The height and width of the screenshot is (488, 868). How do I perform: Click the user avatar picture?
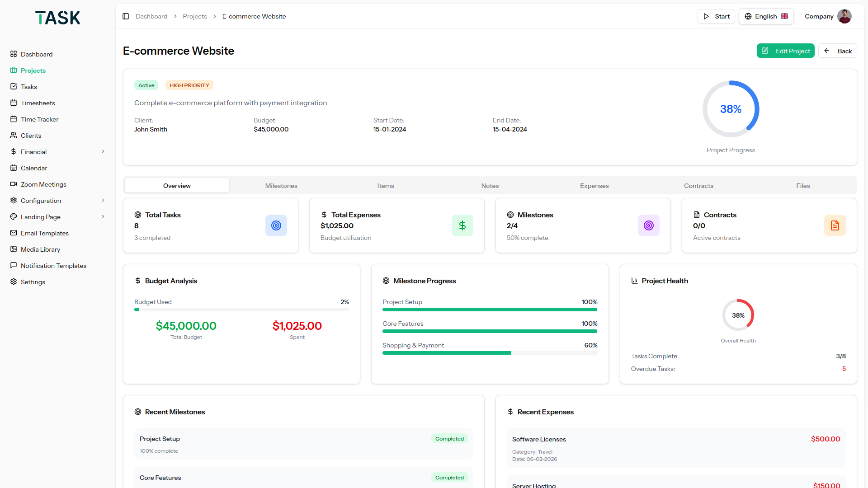point(844,16)
